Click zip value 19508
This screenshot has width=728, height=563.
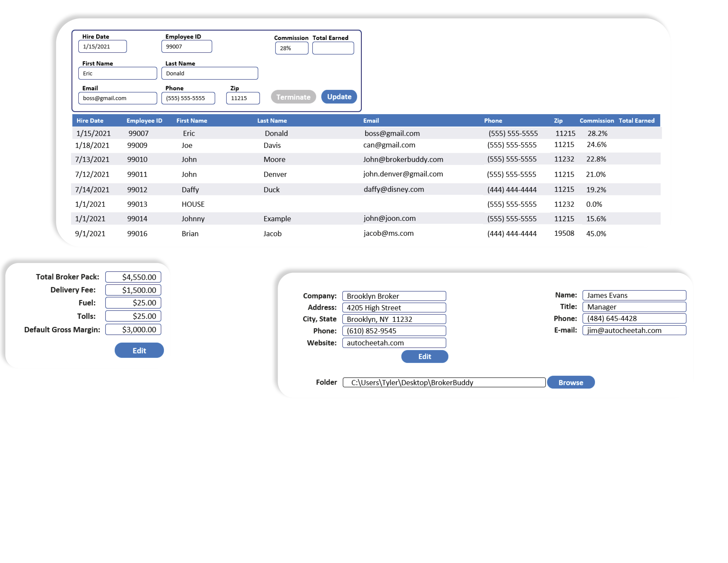(x=564, y=233)
